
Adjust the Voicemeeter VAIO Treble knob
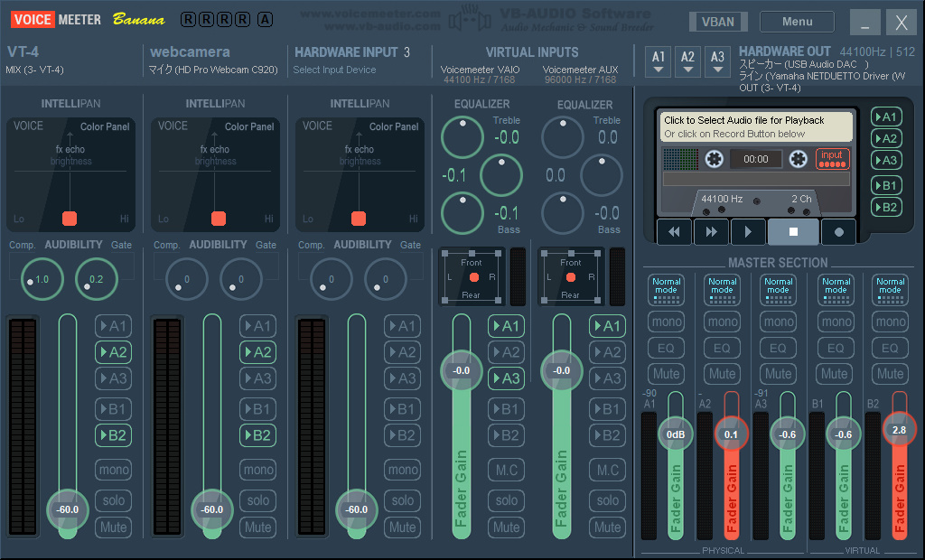(x=462, y=137)
